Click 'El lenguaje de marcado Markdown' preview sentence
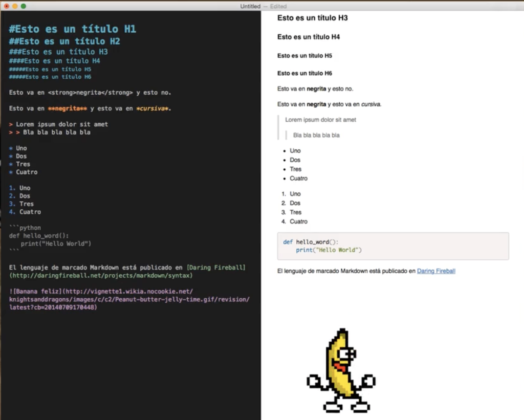This screenshot has height=420, width=524. (x=346, y=271)
